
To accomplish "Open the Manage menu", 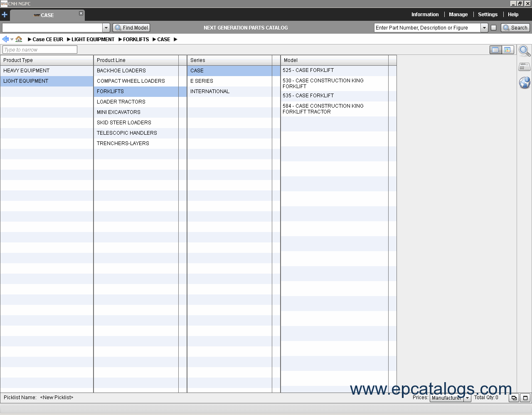I will tap(458, 15).
